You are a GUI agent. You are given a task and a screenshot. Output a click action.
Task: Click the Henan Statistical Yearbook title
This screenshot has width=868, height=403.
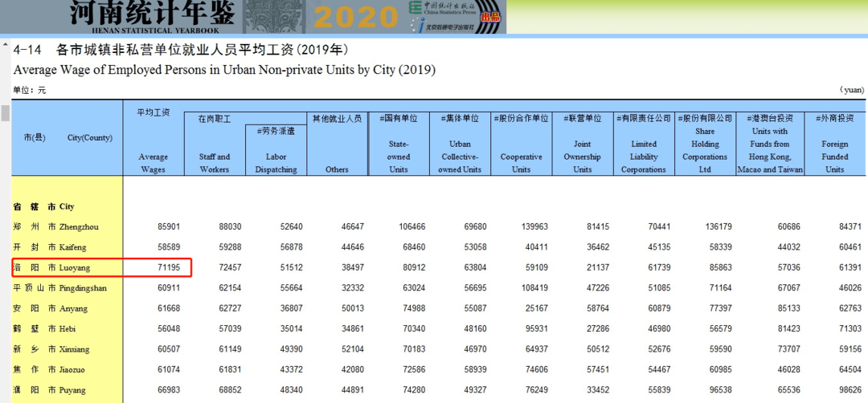tap(153, 17)
